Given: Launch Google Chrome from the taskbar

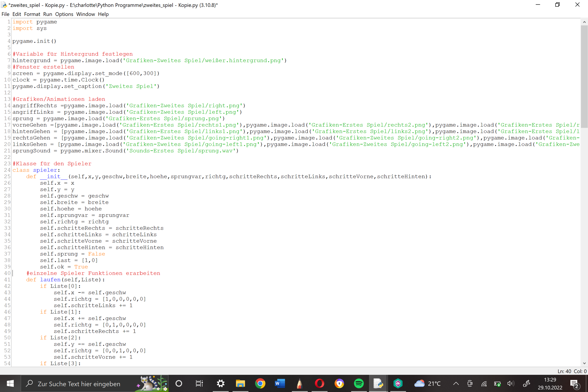Looking at the screenshot, I should coord(260,383).
